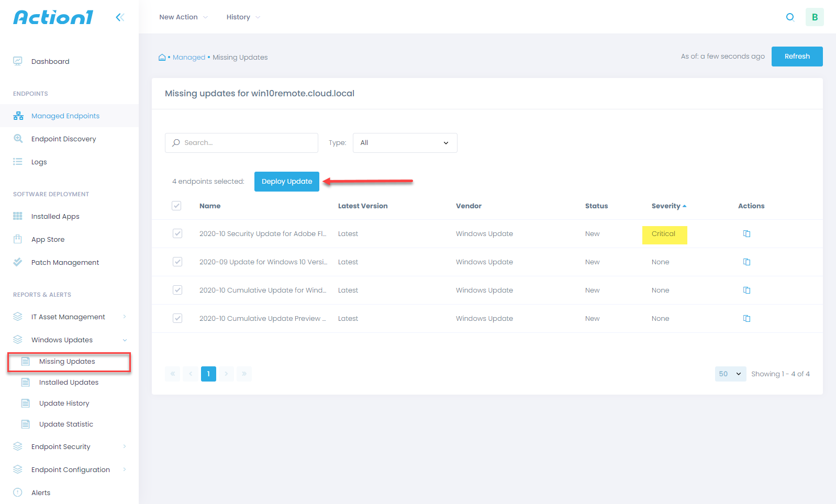Expand the Endpoint Configuration chevron

point(125,469)
